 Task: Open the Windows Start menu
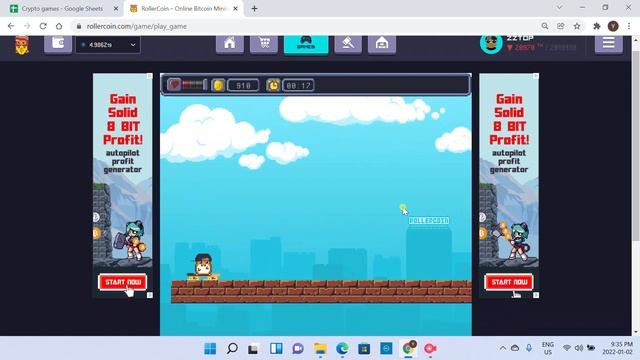[x=210, y=349]
